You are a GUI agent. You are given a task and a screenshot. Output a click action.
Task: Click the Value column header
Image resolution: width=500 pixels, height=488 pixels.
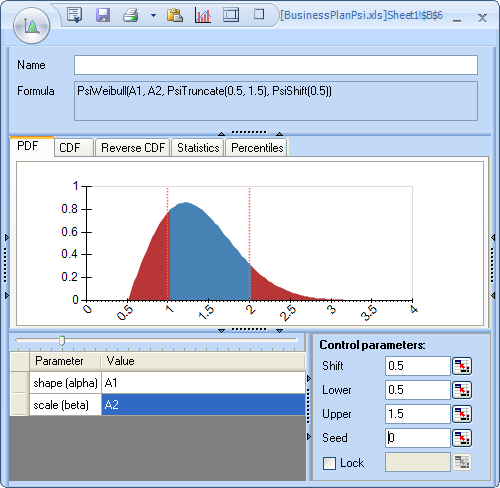(x=203, y=361)
